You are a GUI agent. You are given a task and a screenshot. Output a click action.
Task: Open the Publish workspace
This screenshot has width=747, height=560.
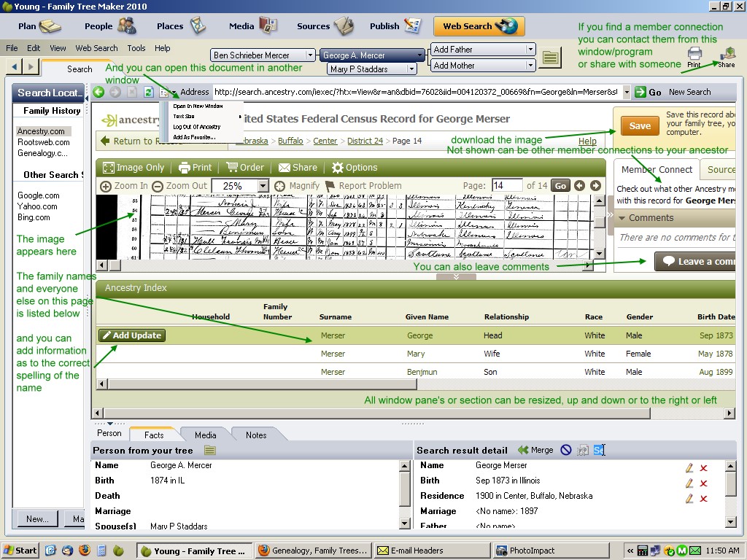click(395, 26)
